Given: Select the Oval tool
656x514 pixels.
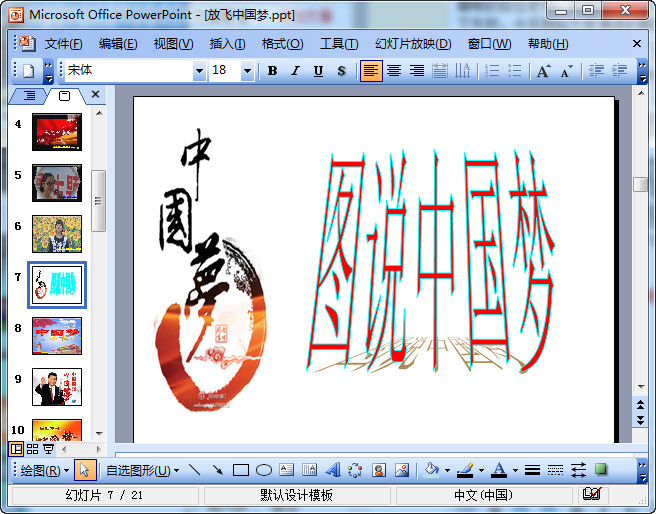Looking at the screenshot, I should point(264,471).
